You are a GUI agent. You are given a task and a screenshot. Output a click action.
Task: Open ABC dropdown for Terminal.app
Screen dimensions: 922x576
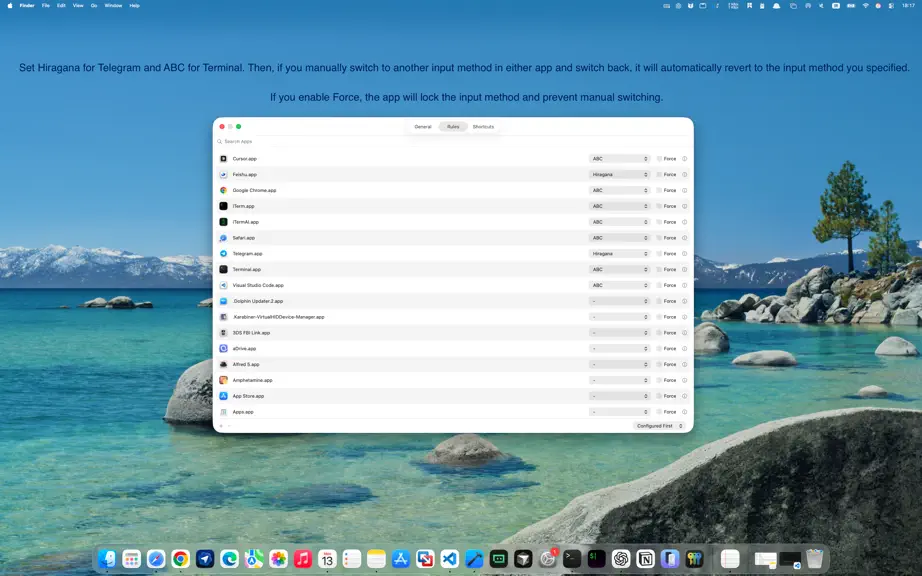(x=619, y=269)
